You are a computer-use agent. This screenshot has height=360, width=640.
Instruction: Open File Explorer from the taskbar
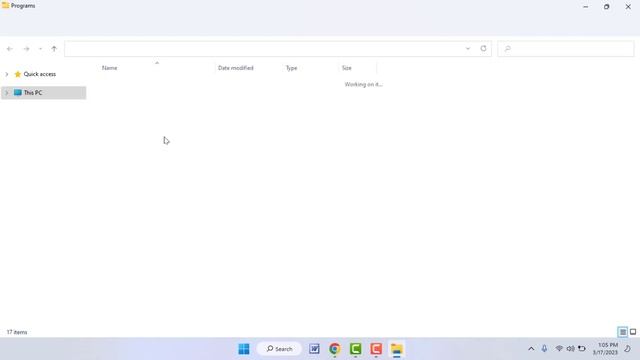(x=397, y=349)
